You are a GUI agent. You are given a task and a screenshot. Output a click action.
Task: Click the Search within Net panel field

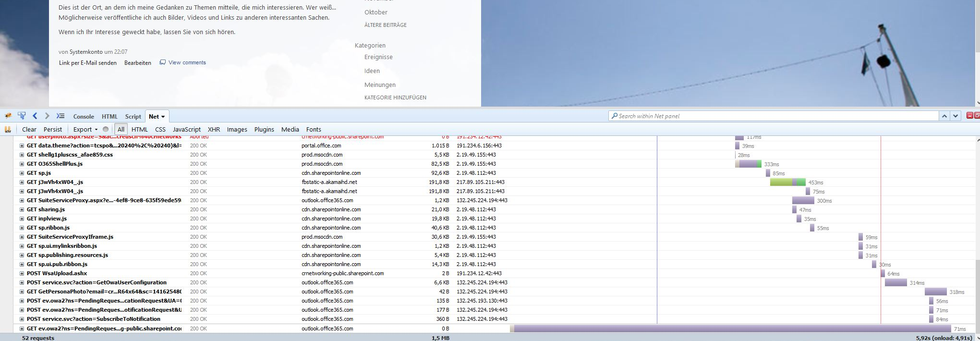pos(773,116)
